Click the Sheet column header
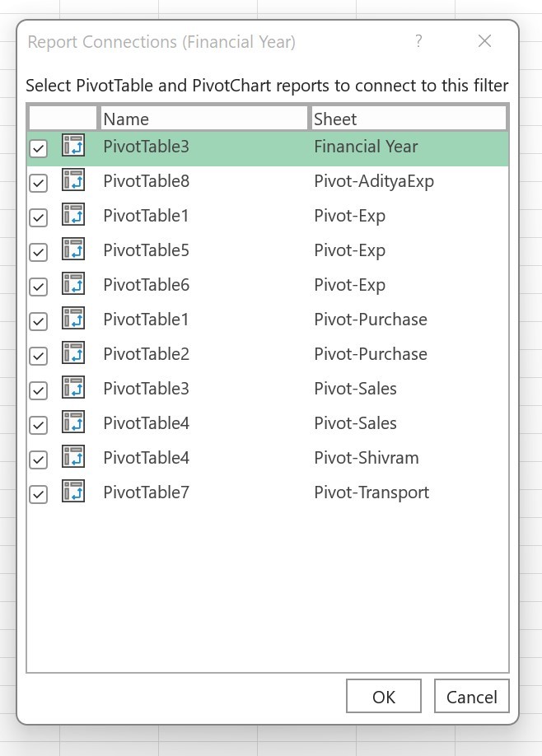This screenshot has height=756, width=542. point(408,119)
